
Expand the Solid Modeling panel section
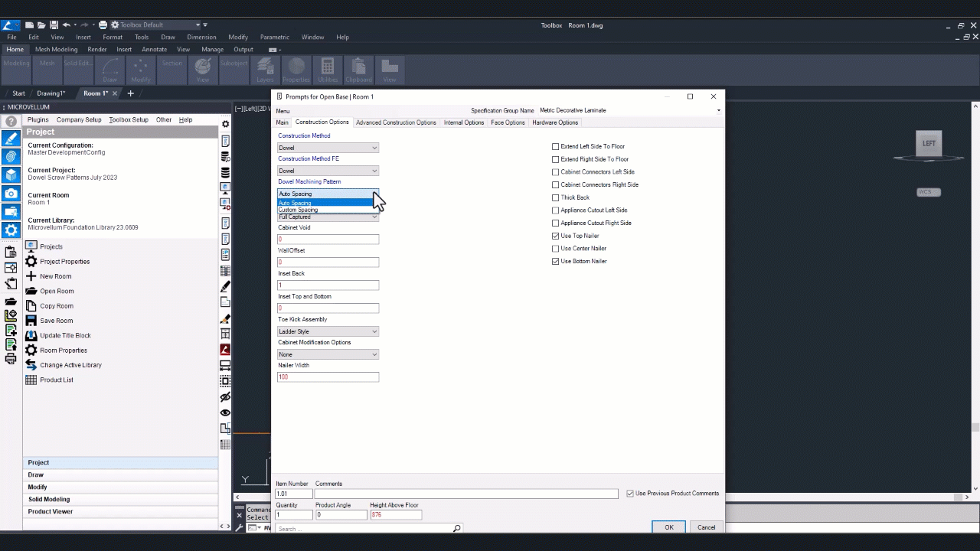tap(49, 500)
